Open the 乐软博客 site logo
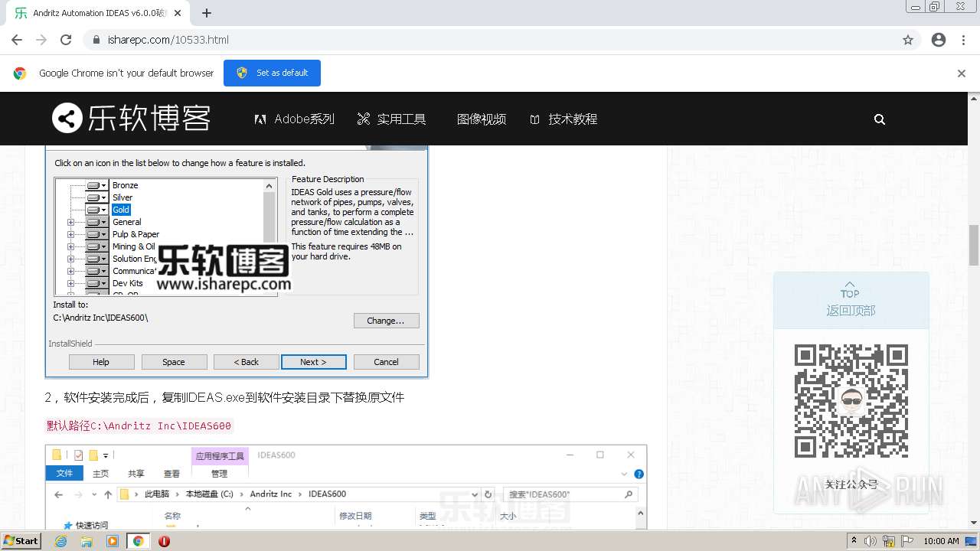The height and width of the screenshot is (551, 980). (x=131, y=119)
